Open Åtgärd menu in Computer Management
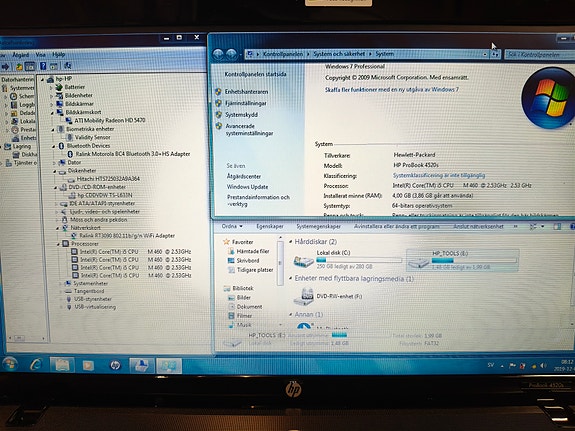 click(21, 55)
